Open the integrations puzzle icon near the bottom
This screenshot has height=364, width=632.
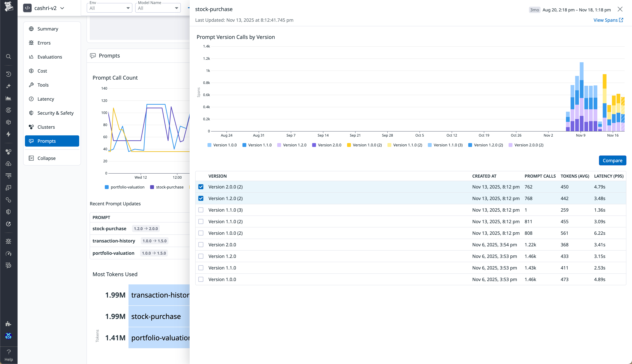[x=8, y=324]
